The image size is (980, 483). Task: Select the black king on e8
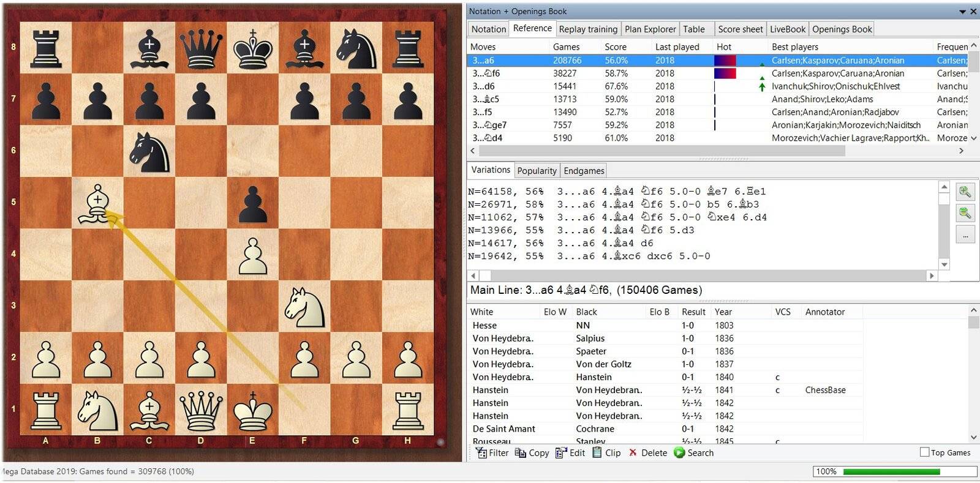pos(253,48)
